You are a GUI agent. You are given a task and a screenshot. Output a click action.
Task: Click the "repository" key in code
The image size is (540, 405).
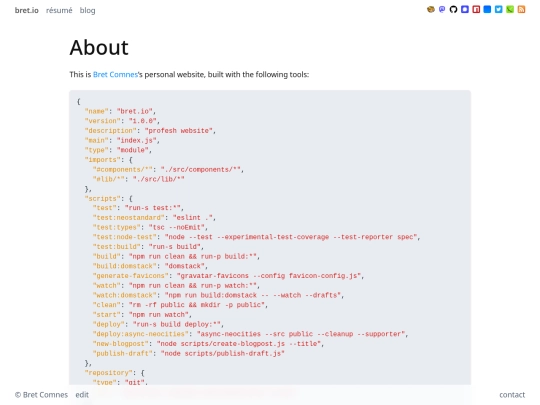(109, 373)
